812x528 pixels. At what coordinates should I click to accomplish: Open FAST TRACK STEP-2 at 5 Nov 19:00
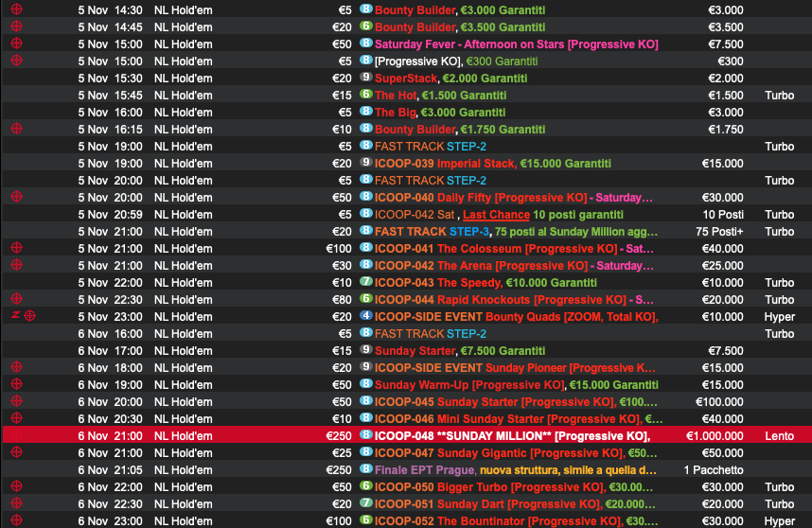point(431,147)
